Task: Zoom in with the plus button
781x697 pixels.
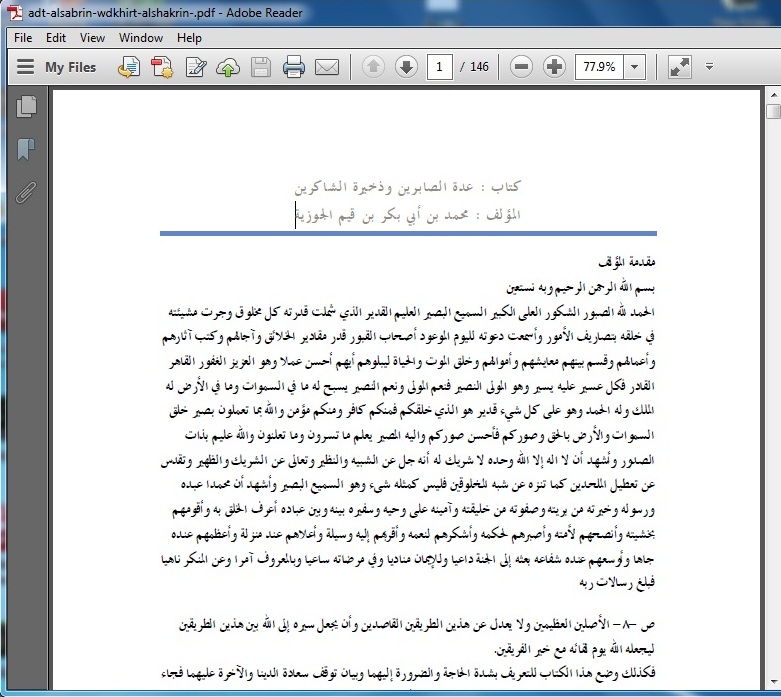Action: (554, 67)
